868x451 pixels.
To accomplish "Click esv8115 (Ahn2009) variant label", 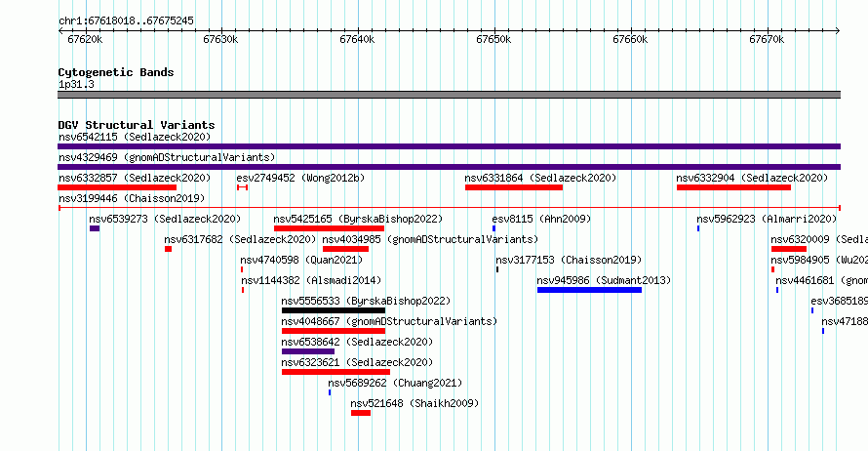I will click(541, 219).
